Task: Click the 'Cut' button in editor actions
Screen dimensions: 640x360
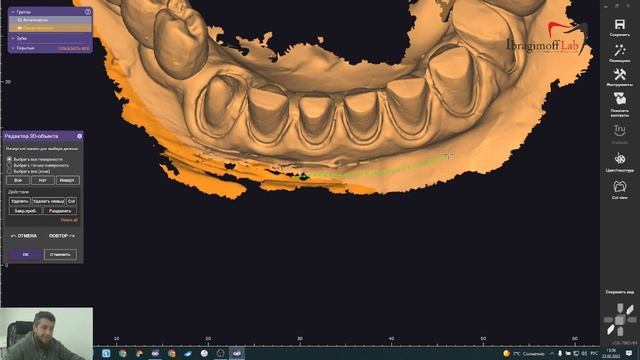Action: click(x=71, y=201)
